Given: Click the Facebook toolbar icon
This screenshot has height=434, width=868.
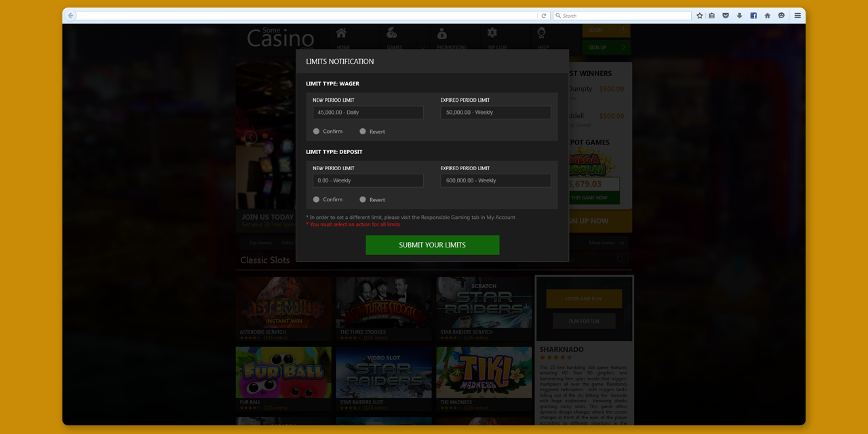Looking at the screenshot, I should (753, 16).
